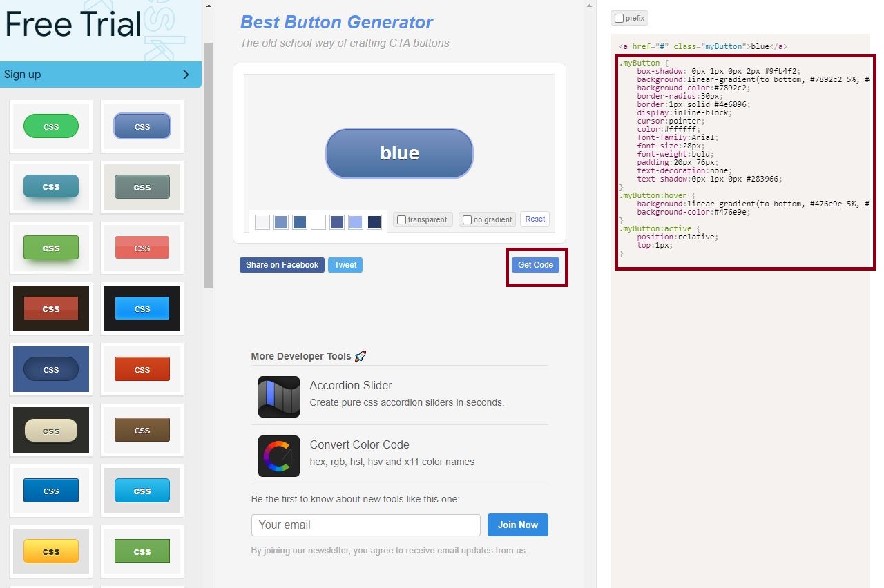This screenshot has width=884, height=588.
Task: Click the Best Button Generator title
Action: pyautogui.click(x=336, y=22)
